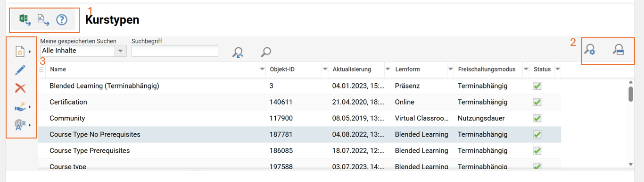644x182 pixels.
Task: Sort by Aktualisierung column header
Action: pos(352,69)
